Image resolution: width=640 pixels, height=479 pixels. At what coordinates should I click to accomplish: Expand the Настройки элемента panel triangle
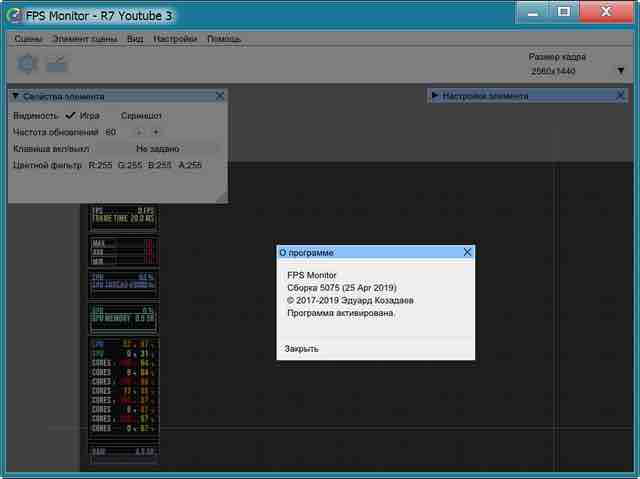pyautogui.click(x=435, y=96)
